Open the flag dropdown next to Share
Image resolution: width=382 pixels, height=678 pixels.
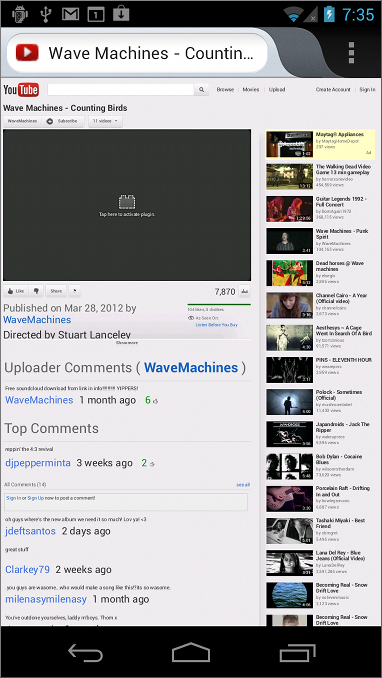click(74, 291)
